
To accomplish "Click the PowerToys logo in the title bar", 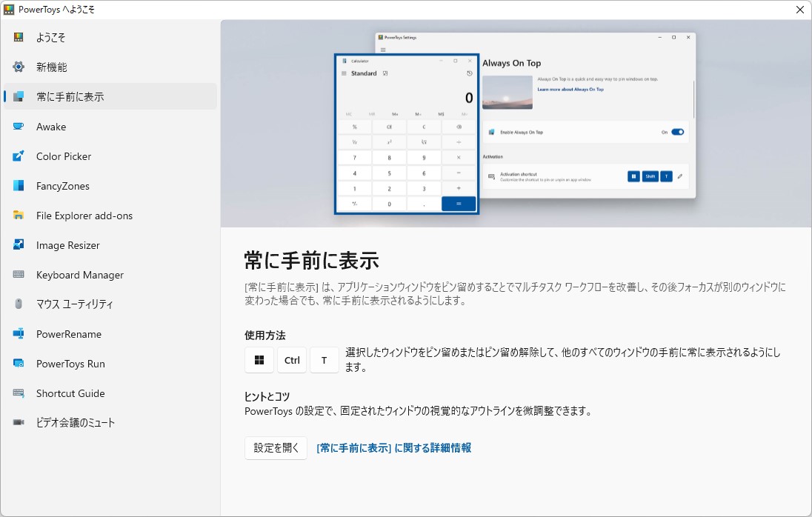I will click(x=10, y=9).
